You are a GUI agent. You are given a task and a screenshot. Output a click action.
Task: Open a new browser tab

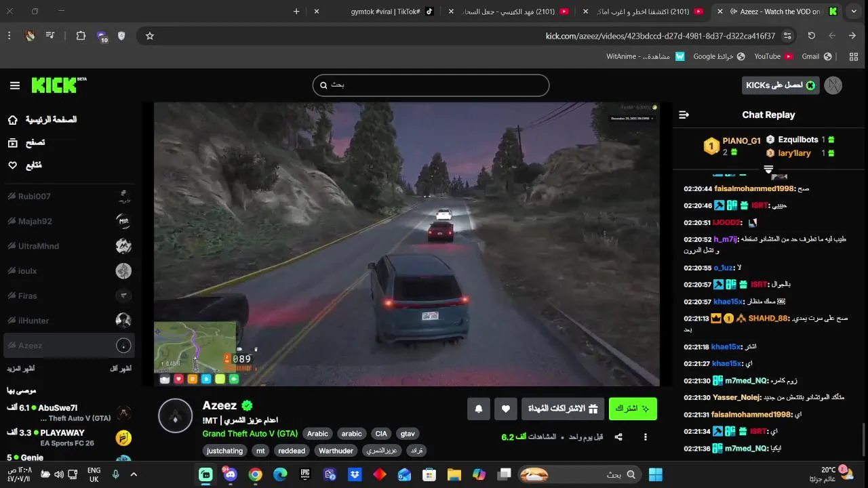pyautogui.click(x=296, y=12)
